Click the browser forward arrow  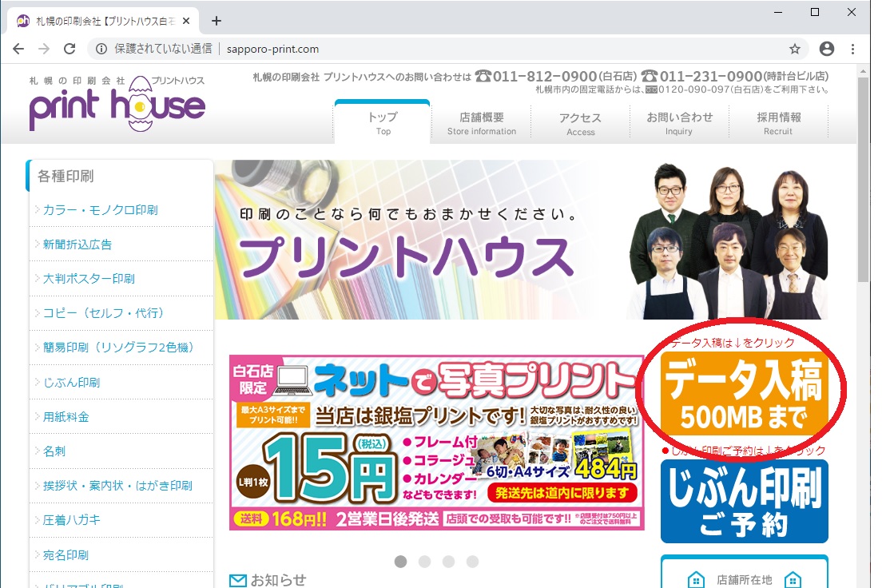tap(44, 49)
